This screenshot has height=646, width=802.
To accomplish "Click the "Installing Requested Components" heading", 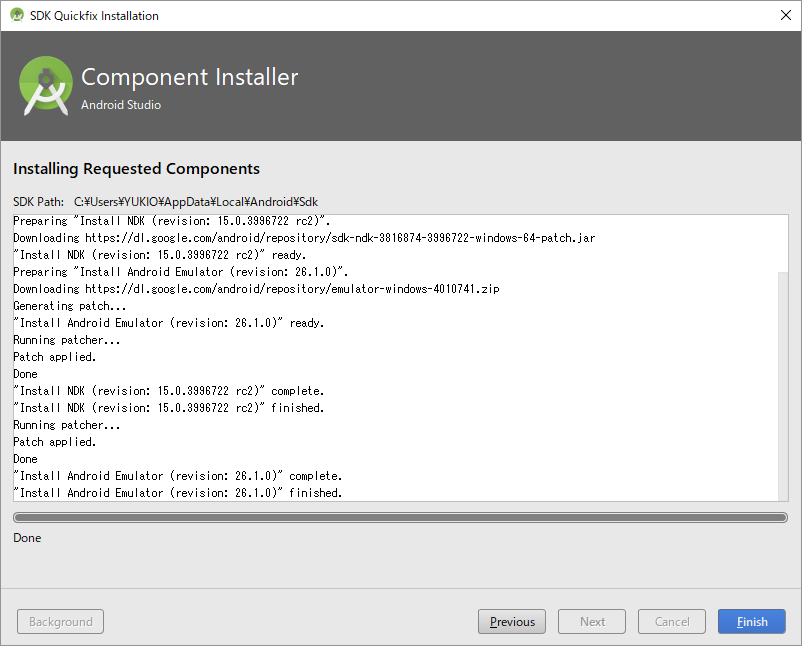I will [136, 169].
